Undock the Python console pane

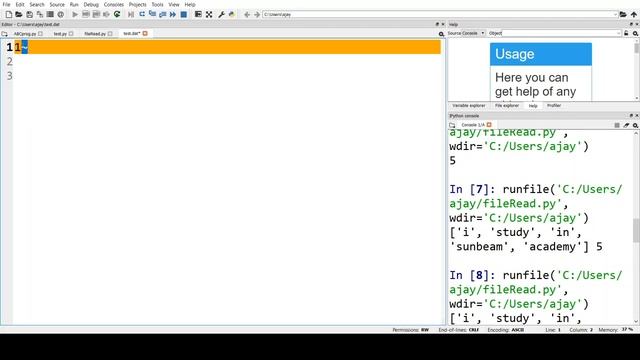click(631, 116)
